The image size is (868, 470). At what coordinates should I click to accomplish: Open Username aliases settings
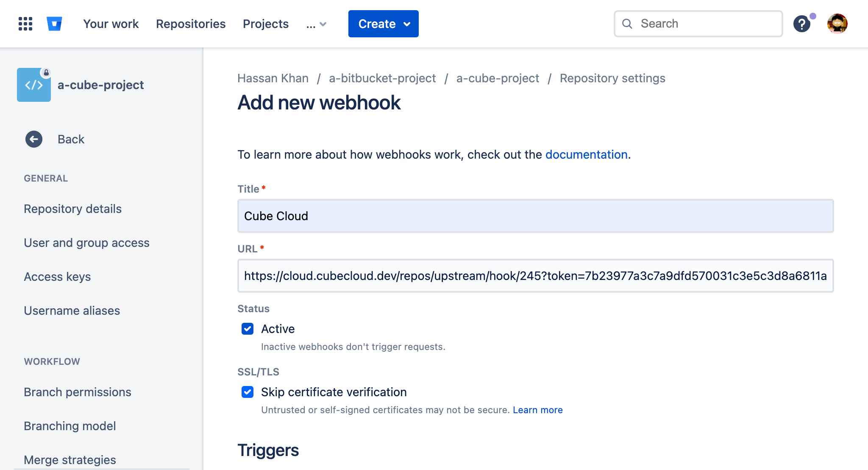72,311
